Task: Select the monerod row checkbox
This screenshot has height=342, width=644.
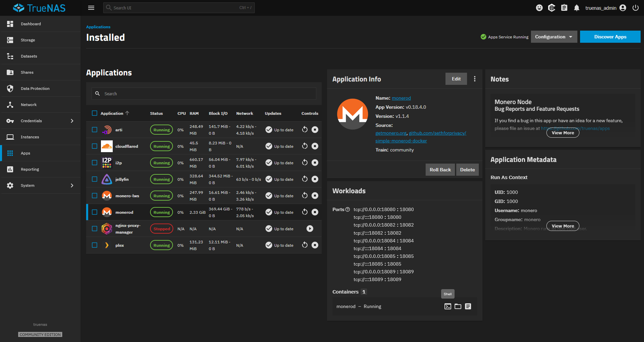Action: 94,212
